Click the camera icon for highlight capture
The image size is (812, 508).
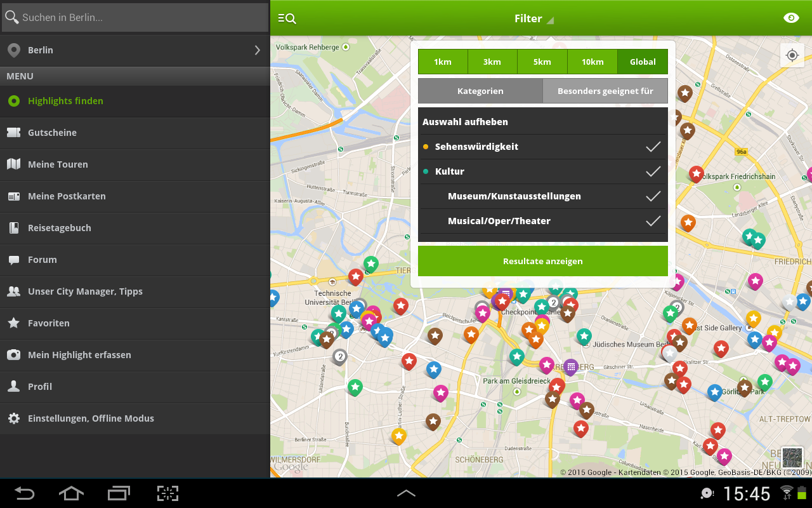pos(13,355)
